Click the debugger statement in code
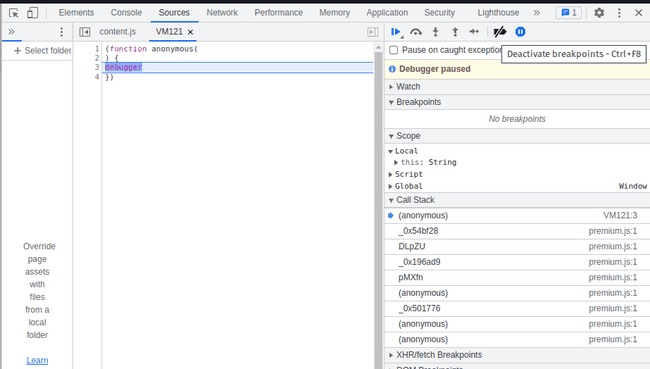650x369 pixels. 124,67
